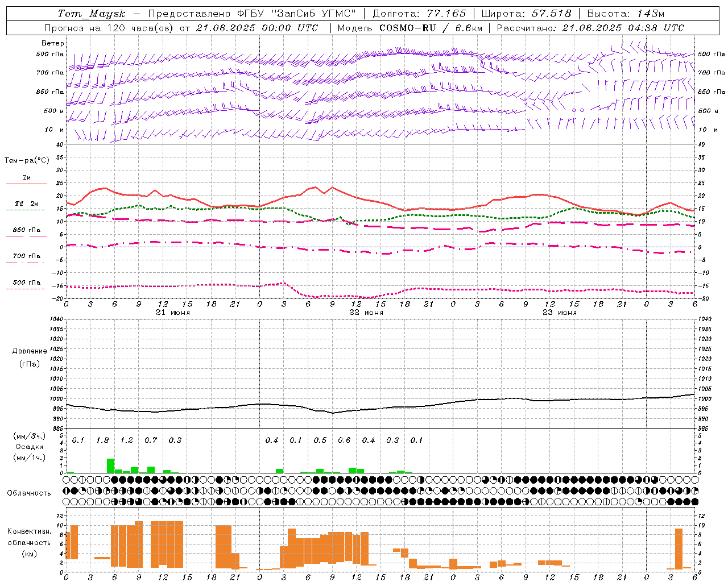Click the Td 2м legend label
Image resolution: width=728 pixels, height=582 pixels.
click(x=26, y=203)
